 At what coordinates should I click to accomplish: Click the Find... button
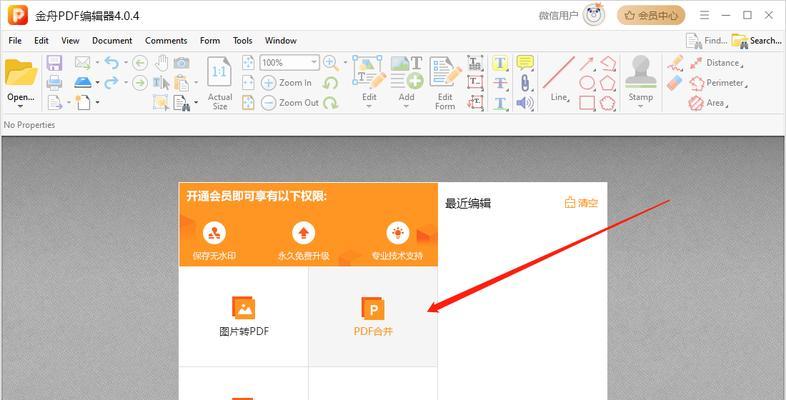click(706, 41)
